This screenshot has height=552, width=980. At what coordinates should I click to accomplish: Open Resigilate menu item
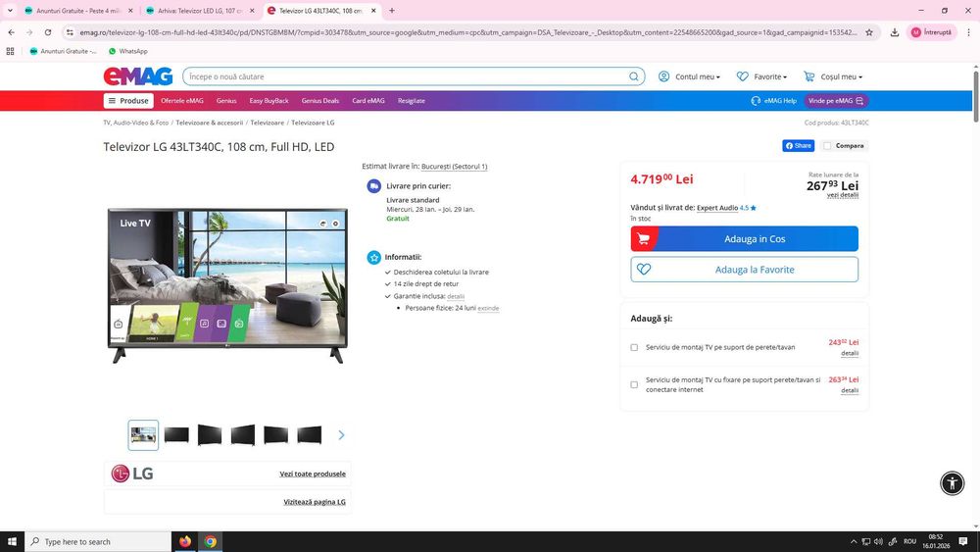(x=412, y=101)
